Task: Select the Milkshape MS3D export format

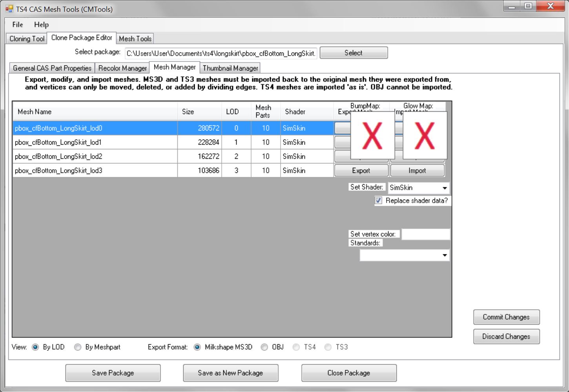Action: [x=197, y=347]
